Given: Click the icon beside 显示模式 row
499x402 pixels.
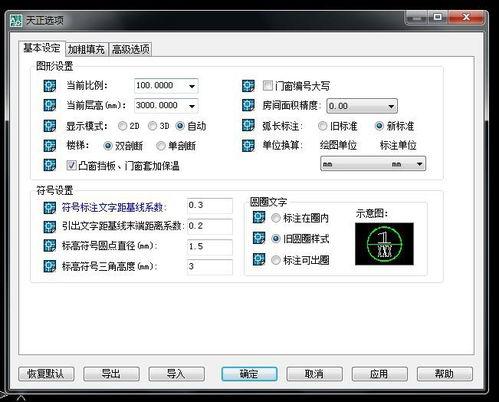Looking at the screenshot, I should click(x=50, y=126).
